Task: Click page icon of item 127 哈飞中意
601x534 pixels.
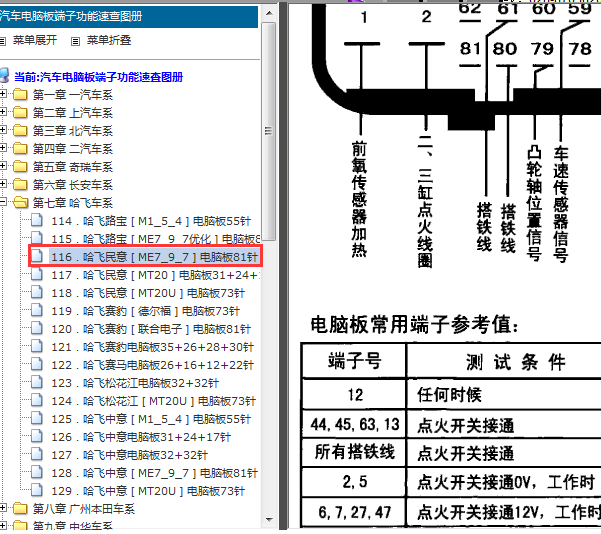Action: coord(37,454)
